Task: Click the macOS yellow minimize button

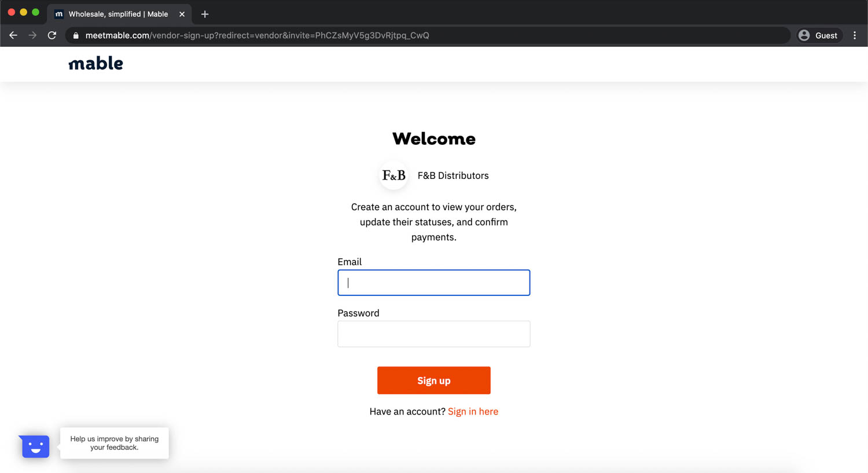Action: point(23,12)
